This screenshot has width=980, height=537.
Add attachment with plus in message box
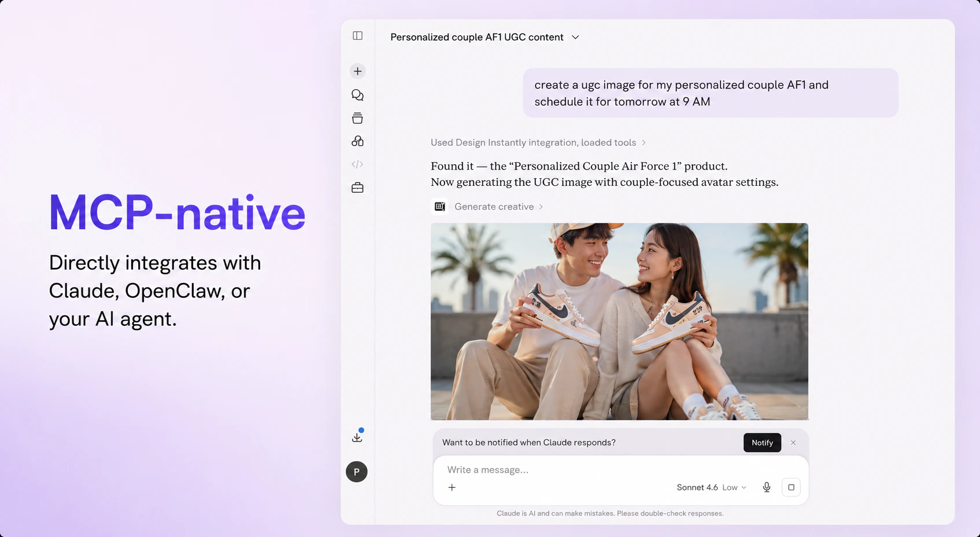coord(452,487)
